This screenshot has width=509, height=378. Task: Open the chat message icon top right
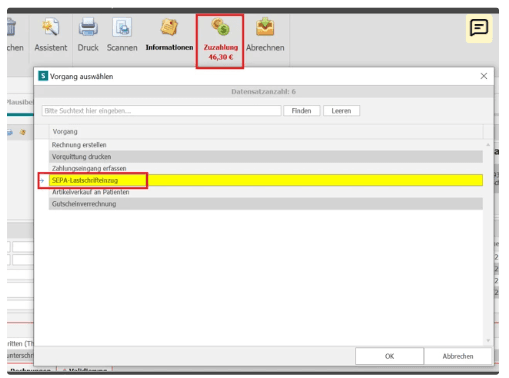pyautogui.click(x=479, y=28)
